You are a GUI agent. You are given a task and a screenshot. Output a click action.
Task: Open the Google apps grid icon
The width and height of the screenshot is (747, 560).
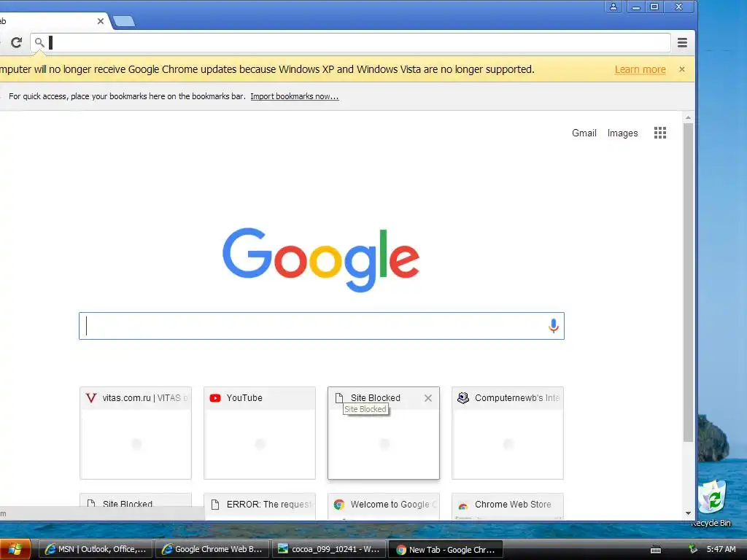point(659,133)
